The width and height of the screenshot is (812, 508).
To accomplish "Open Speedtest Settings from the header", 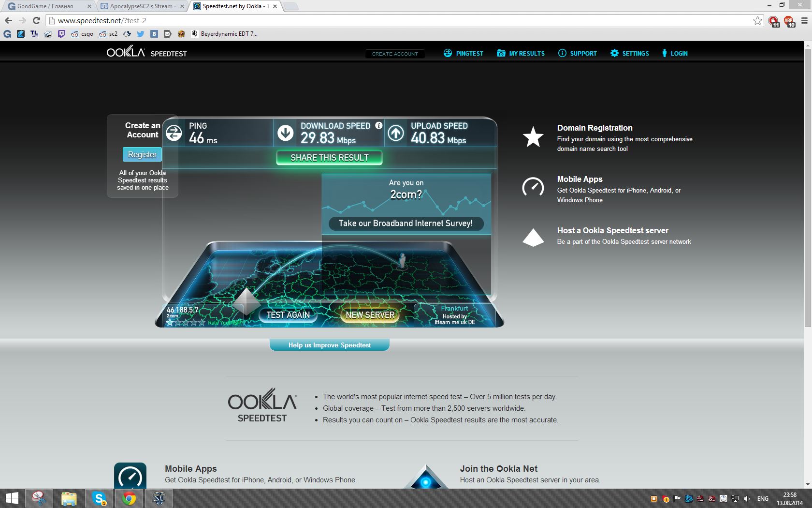I will 629,53.
